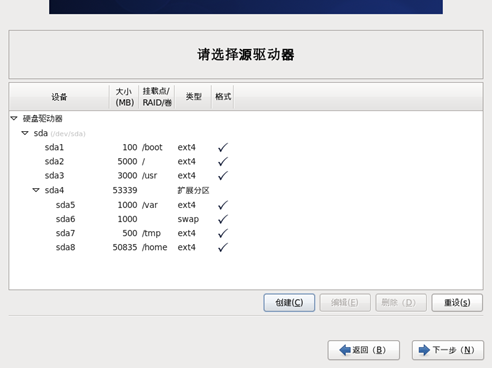This screenshot has height=368, width=492.
Task: Collapse the 硬盘驱动器 tree node
Action: pos(14,118)
